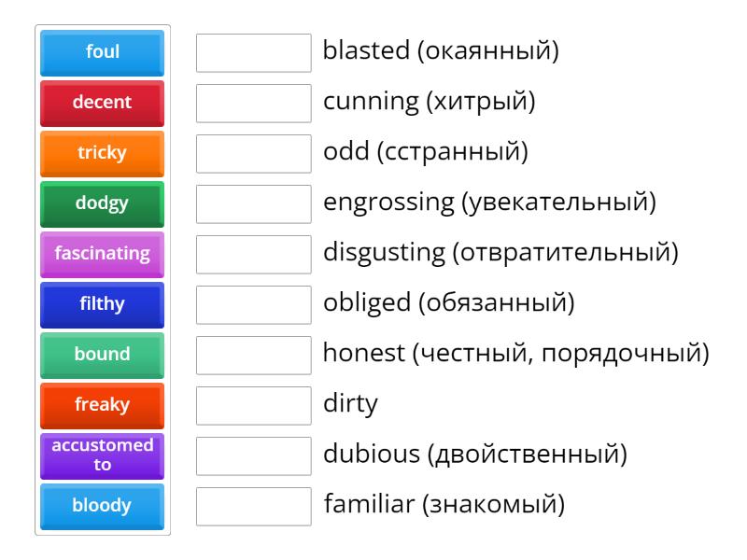Click the empty slot next to 'honest'
Viewport: 747px width, 560px height.
[254, 356]
